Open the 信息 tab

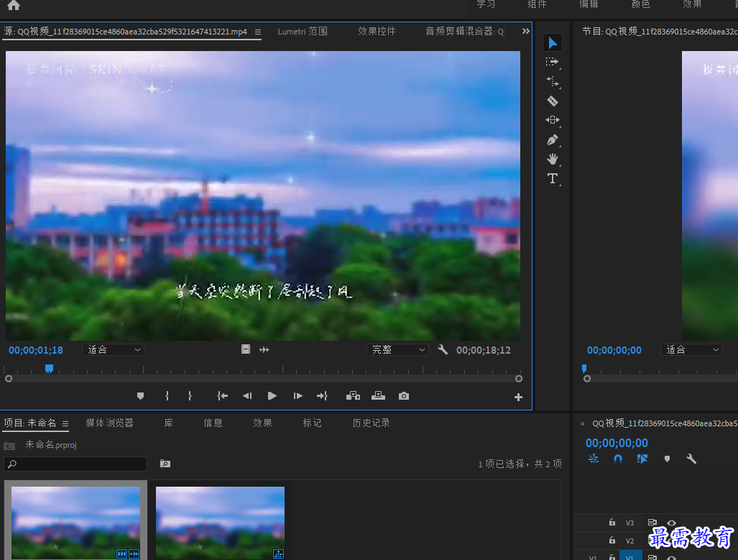point(213,423)
